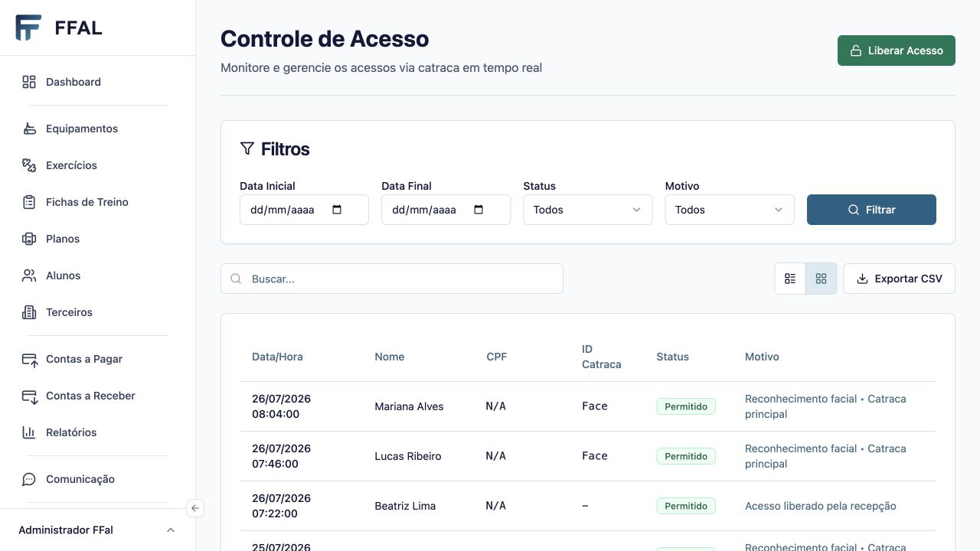Image resolution: width=980 pixels, height=551 pixels.
Task: Click the Data Final date field
Action: (x=446, y=210)
